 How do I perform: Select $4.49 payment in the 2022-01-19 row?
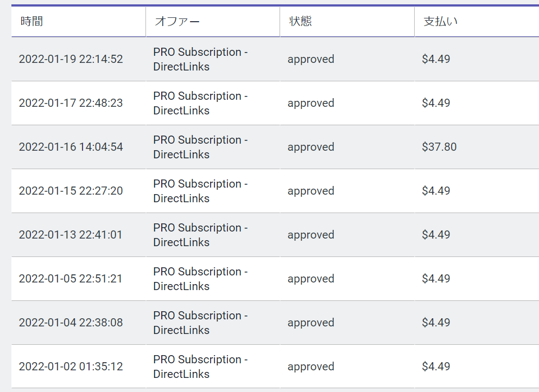[x=436, y=59]
